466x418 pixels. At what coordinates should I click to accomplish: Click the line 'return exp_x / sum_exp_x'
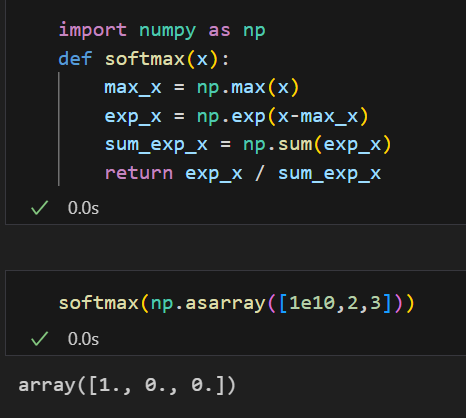pyautogui.click(x=243, y=174)
